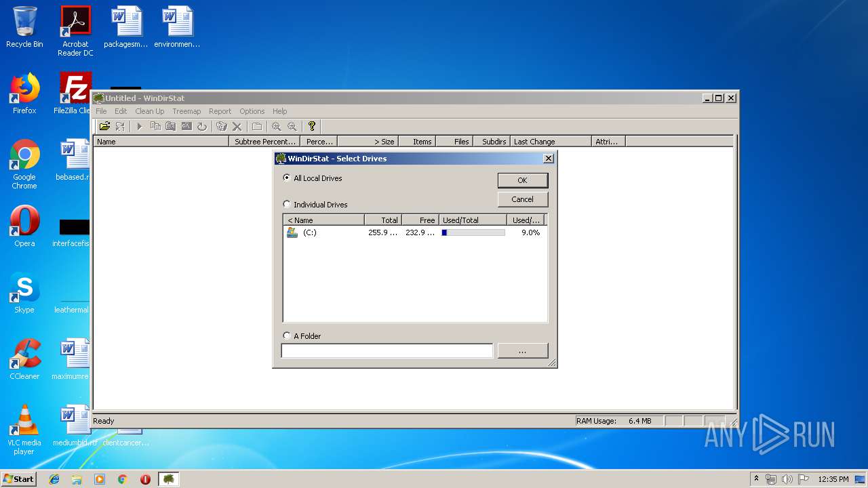This screenshot has width=868, height=488.
Task: Click the Command Prompt Here toolbar icon
Action: [x=186, y=126]
